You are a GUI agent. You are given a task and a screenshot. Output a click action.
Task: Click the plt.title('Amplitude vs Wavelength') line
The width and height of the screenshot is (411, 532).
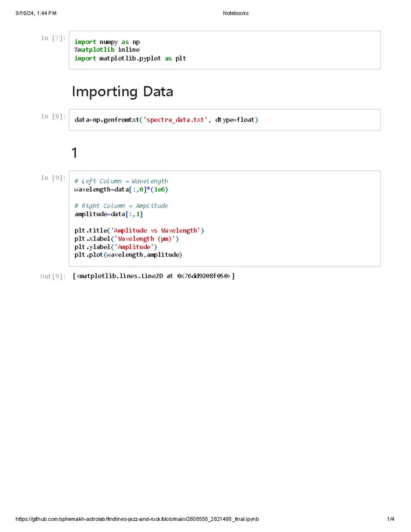(139, 231)
